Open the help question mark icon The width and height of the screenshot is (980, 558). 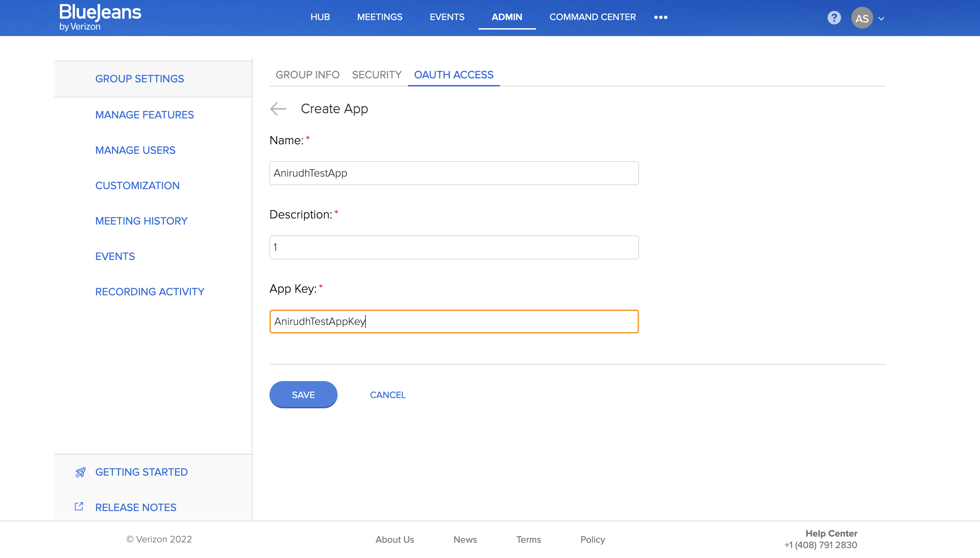coord(834,18)
